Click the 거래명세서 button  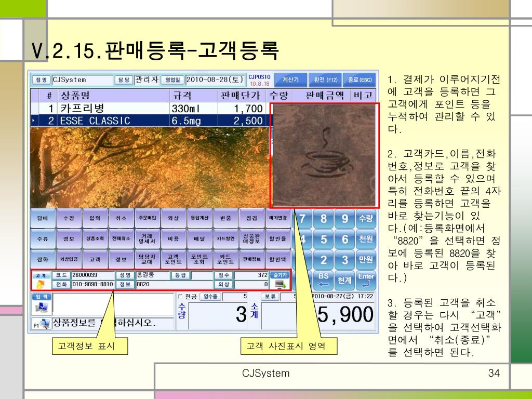click(147, 239)
